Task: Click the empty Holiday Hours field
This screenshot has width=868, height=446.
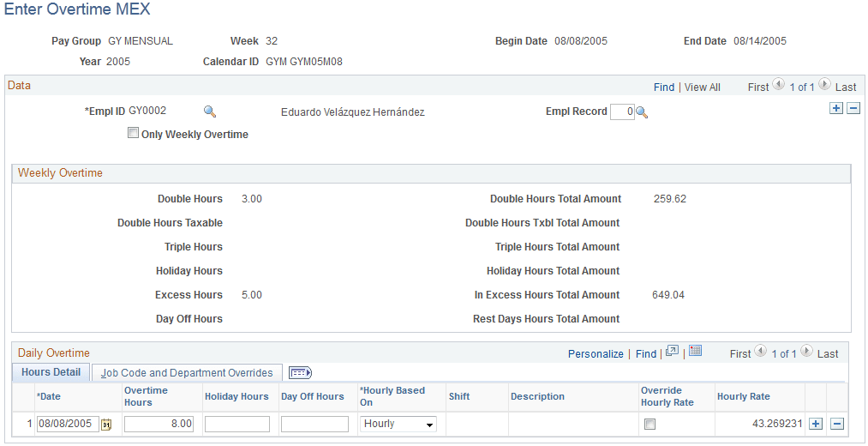Action: click(x=237, y=425)
